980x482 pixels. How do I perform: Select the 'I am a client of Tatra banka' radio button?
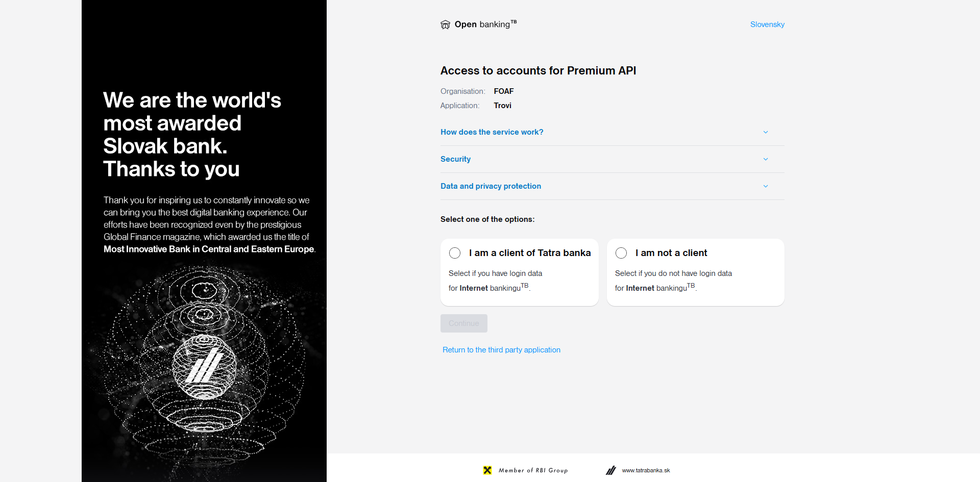pos(455,253)
